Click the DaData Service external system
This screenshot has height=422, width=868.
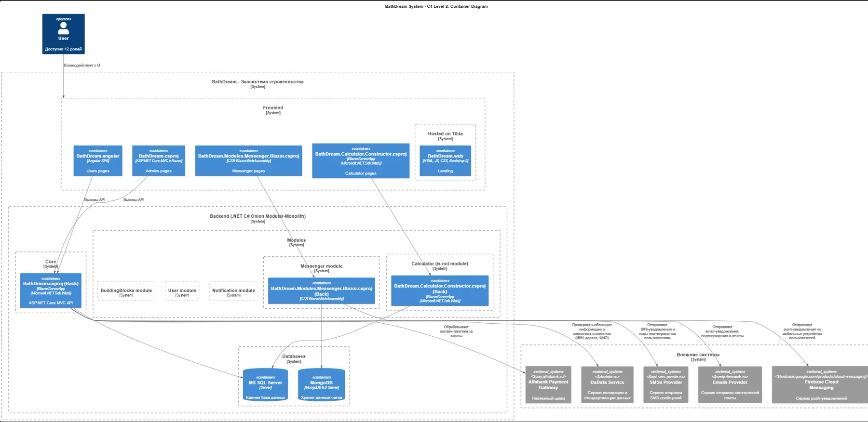tap(607, 385)
